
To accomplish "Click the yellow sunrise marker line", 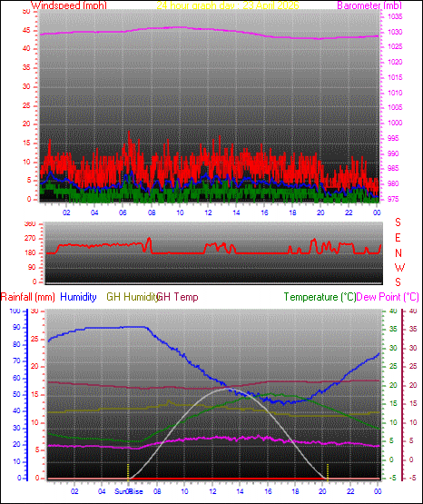I will [x=128, y=471].
